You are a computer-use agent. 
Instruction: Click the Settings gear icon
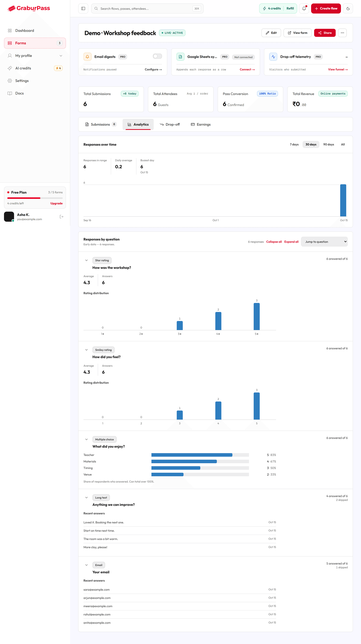(x=10, y=81)
